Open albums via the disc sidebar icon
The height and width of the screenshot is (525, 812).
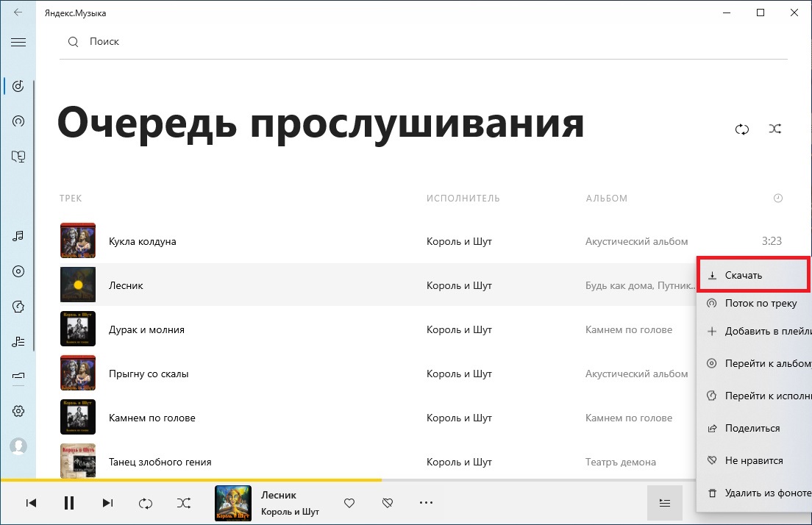click(x=18, y=271)
